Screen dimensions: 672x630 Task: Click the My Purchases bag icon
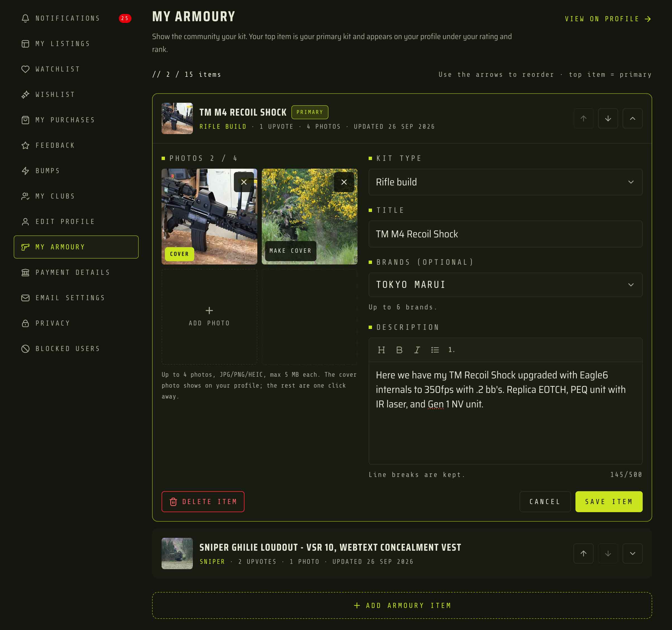tap(25, 120)
